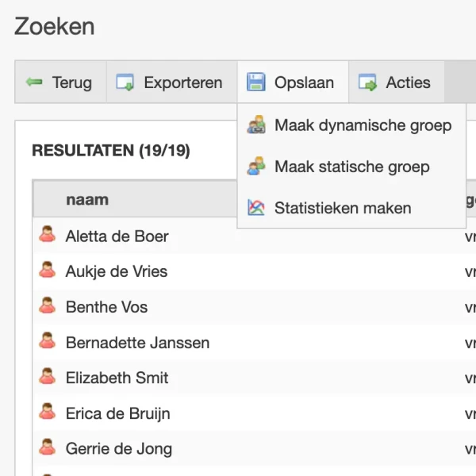Click the green Terug arrow icon
The width and height of the screenshot is (476, 476).
34,83
